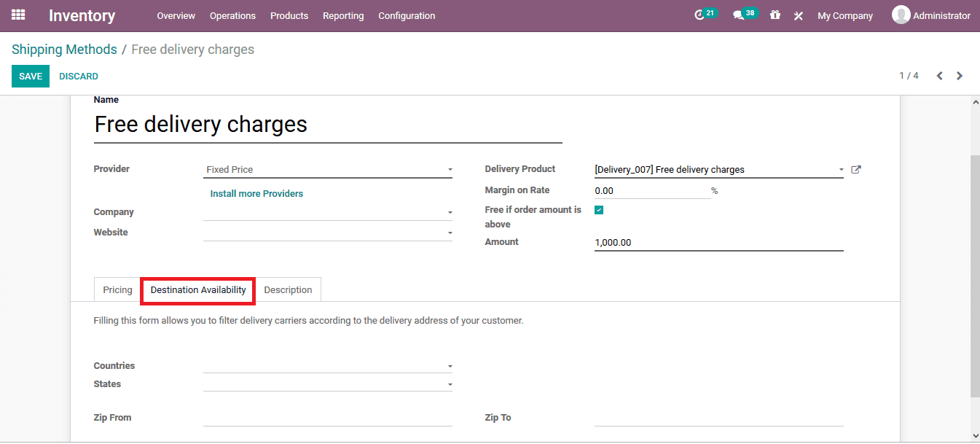Click the scrollbar up arrow

(x=975, y=102)
